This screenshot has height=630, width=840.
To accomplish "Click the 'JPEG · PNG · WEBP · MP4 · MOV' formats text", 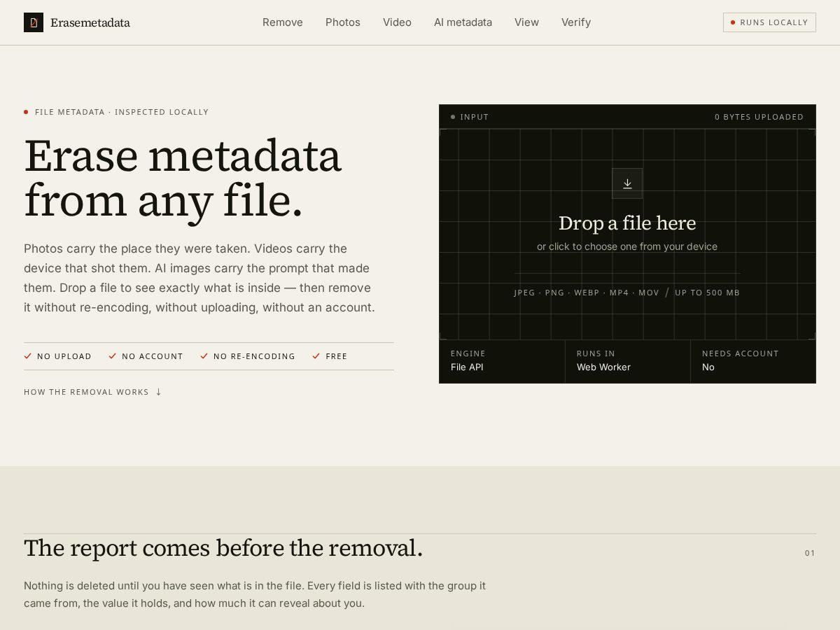I will pyautogui.click(x=587, y=293).
